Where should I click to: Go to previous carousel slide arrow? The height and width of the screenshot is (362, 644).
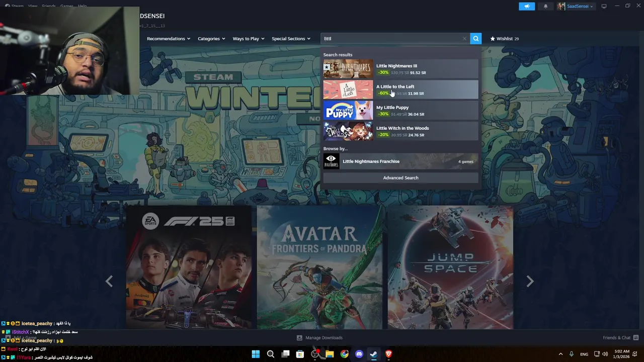109,281
